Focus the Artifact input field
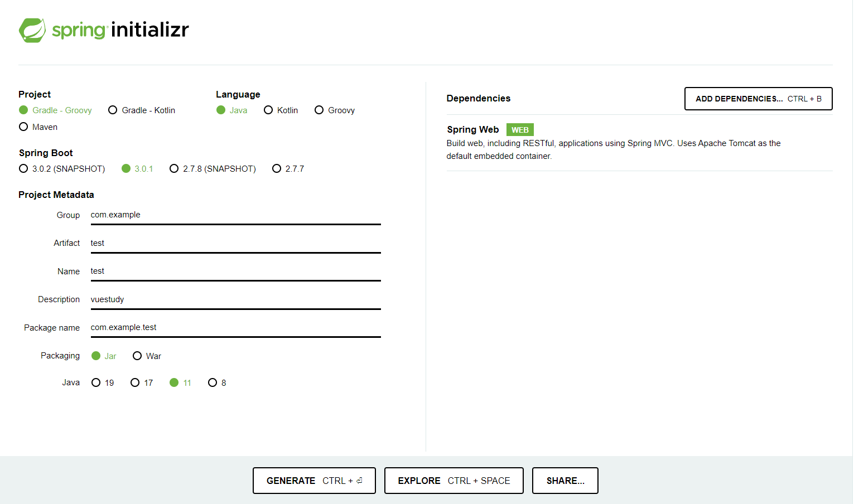The height and width of the screenshot is (504, 854). tap(235, 244)
